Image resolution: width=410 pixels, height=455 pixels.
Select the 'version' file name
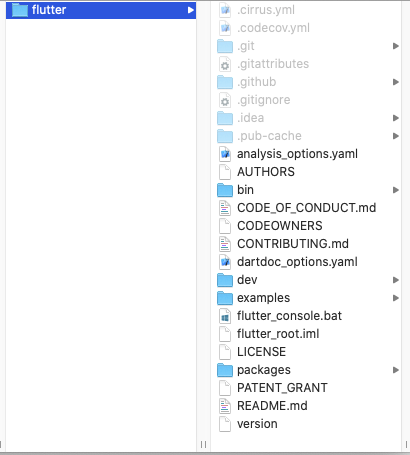point(257,424)
